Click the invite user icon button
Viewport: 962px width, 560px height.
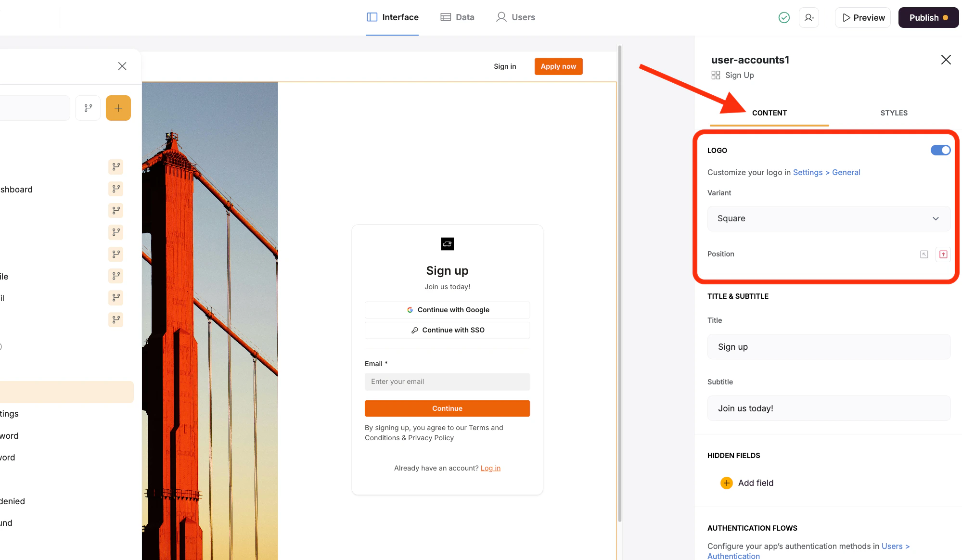(809, 18)
